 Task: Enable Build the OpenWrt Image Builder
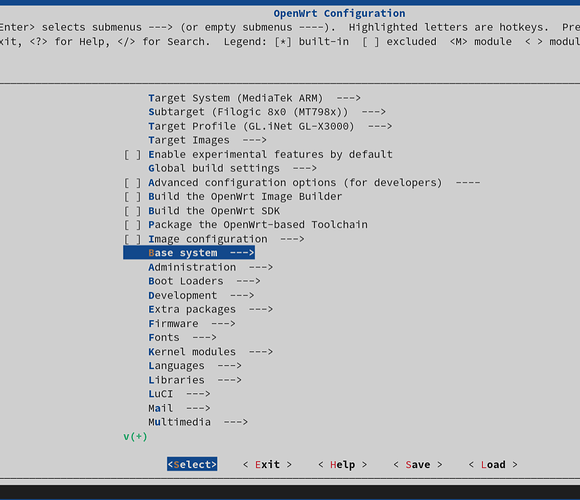pos(132,197)
